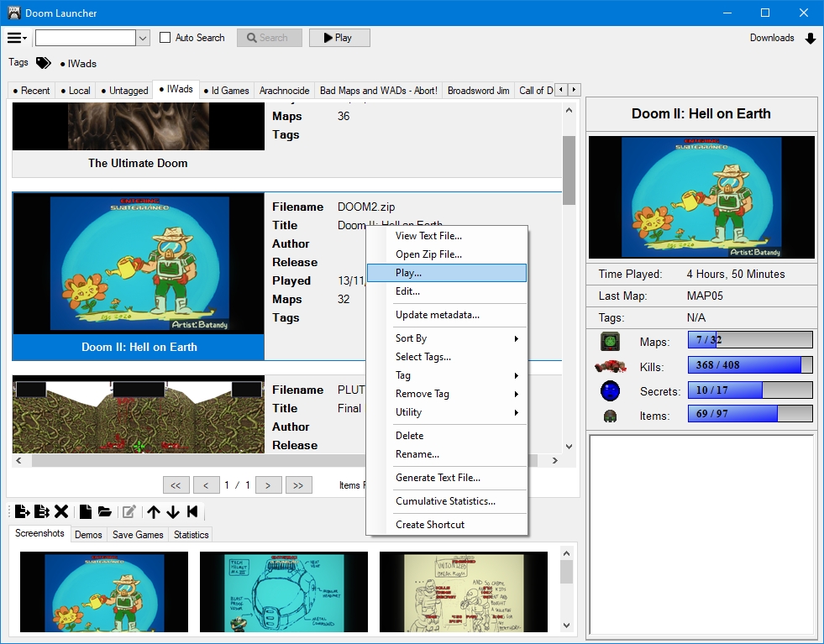Switch to the Id Games tab
This screenshot has height=644, width=824.
[226, 91]
